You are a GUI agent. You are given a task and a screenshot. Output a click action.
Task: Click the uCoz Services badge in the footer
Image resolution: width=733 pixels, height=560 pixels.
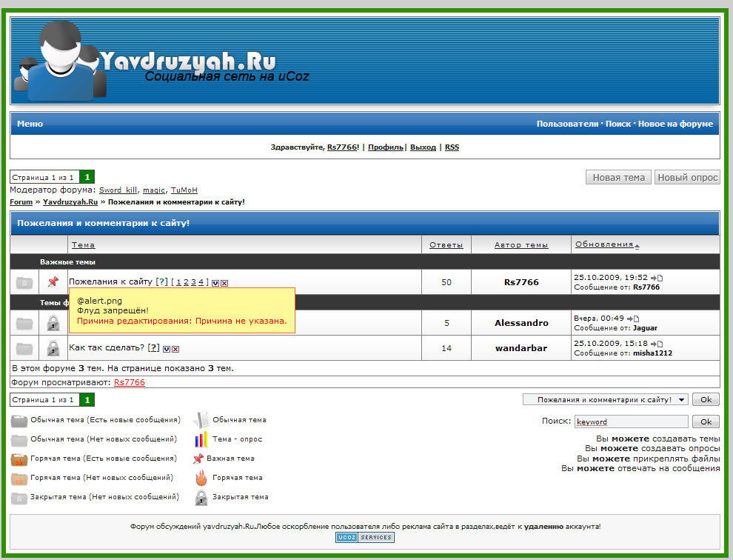tap(364, 538)
